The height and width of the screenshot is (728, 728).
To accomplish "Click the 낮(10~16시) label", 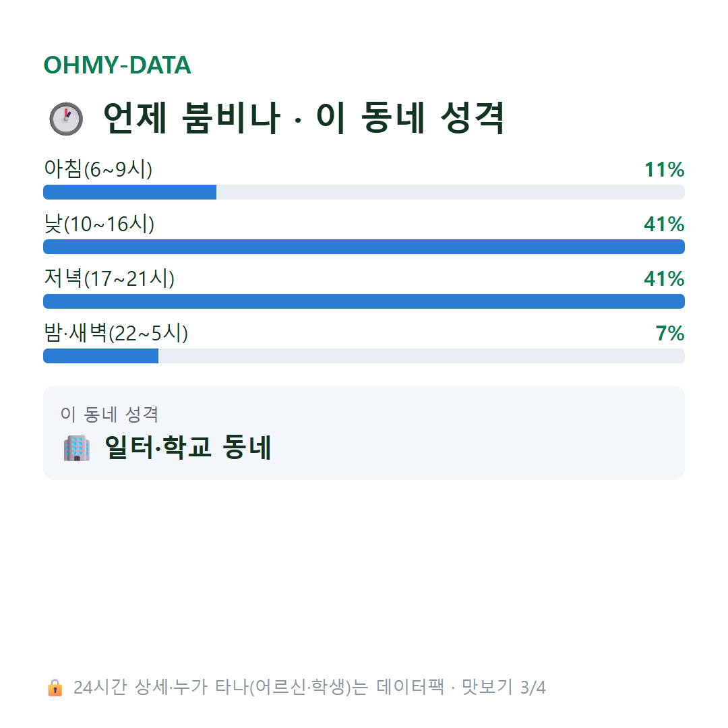I will (99, 224).
